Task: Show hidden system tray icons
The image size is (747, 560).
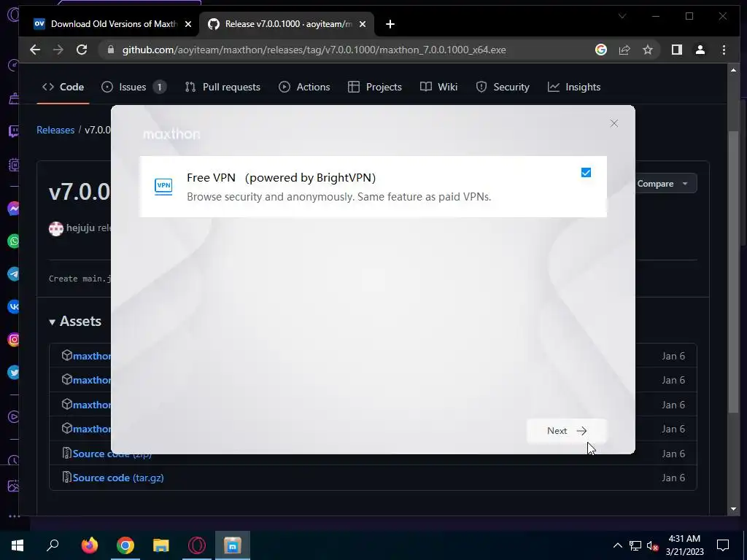Action: [617, 545]
